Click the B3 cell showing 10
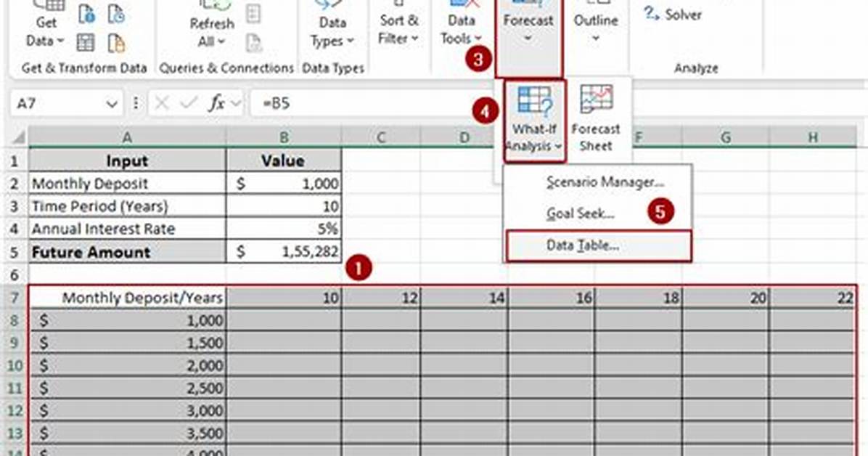The width and height of the screenshot is (868, 456). (x=284, y=206)
